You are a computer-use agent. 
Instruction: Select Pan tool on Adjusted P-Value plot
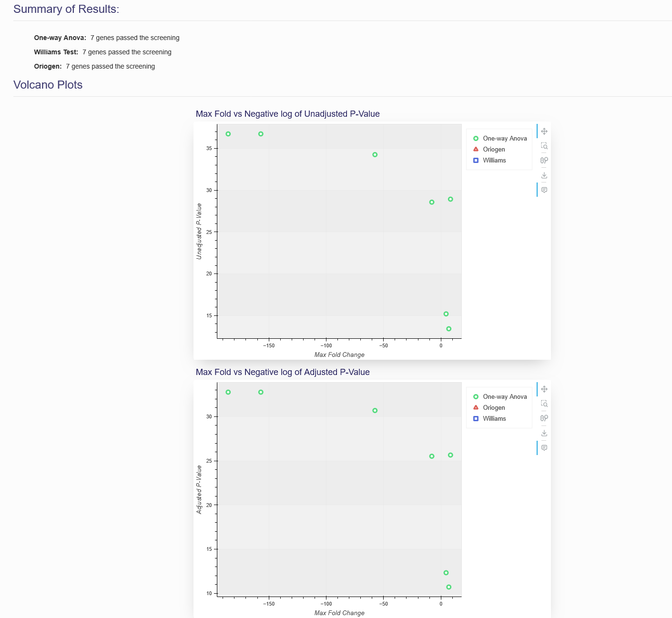coord(544,389)
